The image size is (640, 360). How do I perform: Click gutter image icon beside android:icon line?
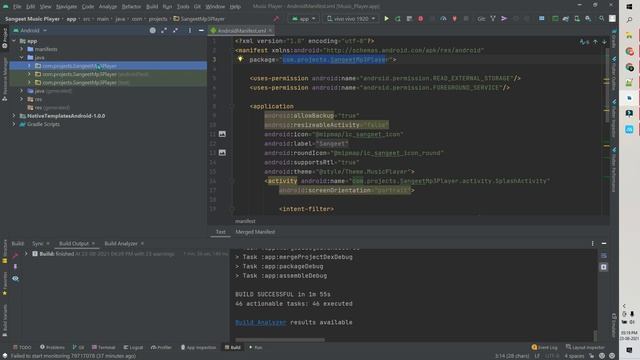click(x=222, y=134)
